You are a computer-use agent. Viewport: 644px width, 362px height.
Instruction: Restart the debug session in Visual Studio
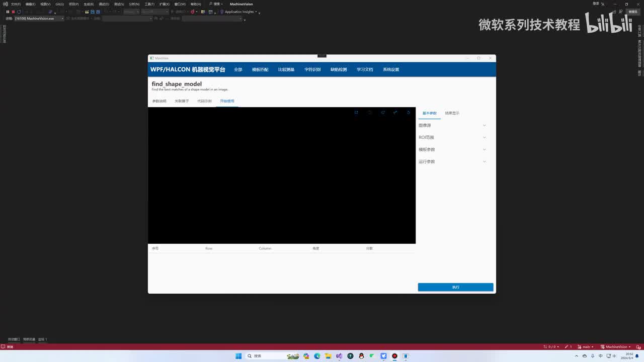click(x=19, y=12)
